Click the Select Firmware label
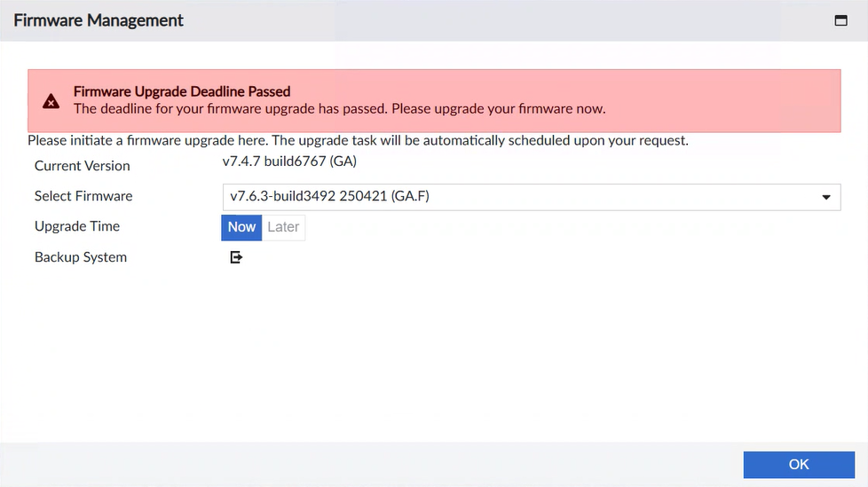 [x=83, y=196]
